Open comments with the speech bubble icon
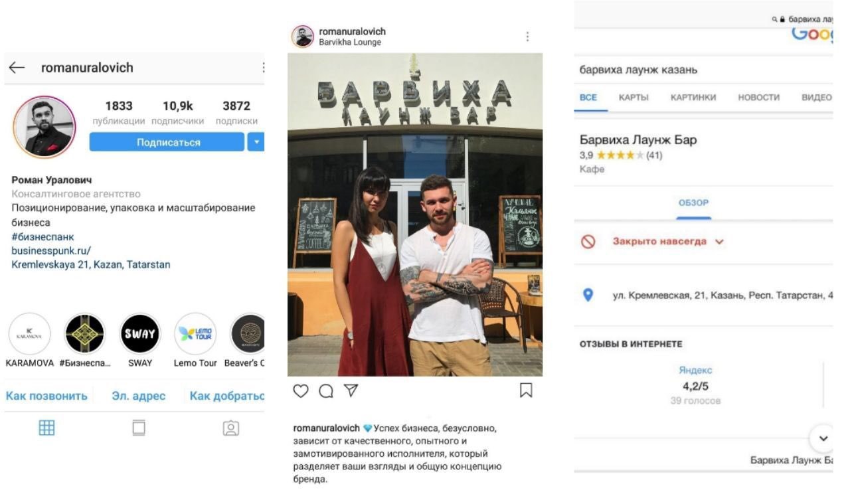 click(325, 391)
